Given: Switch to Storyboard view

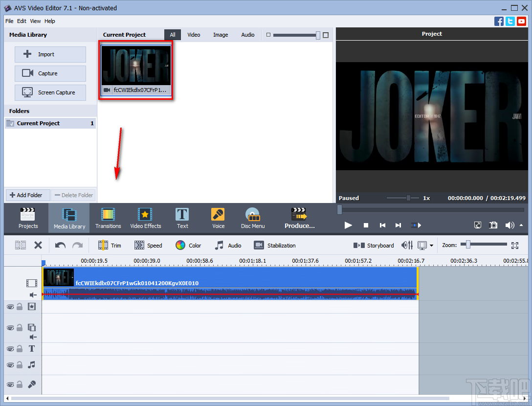Looking at the screenshot, I should [x=374, y=245].
